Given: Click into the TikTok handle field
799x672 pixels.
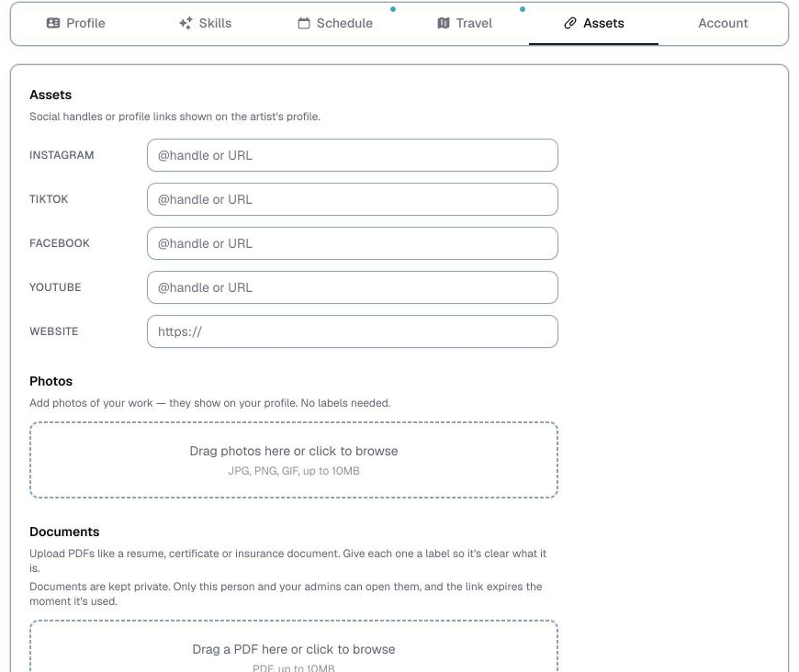Looking at the screenshot, I should point(353,199).
